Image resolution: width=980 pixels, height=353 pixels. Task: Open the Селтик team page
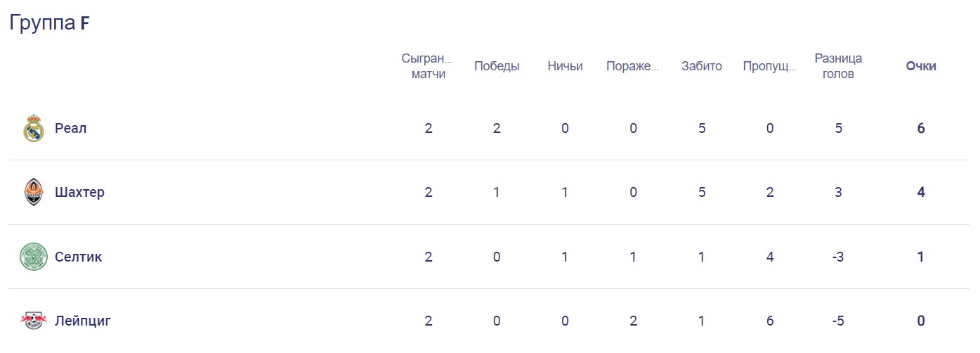(78, 257)
